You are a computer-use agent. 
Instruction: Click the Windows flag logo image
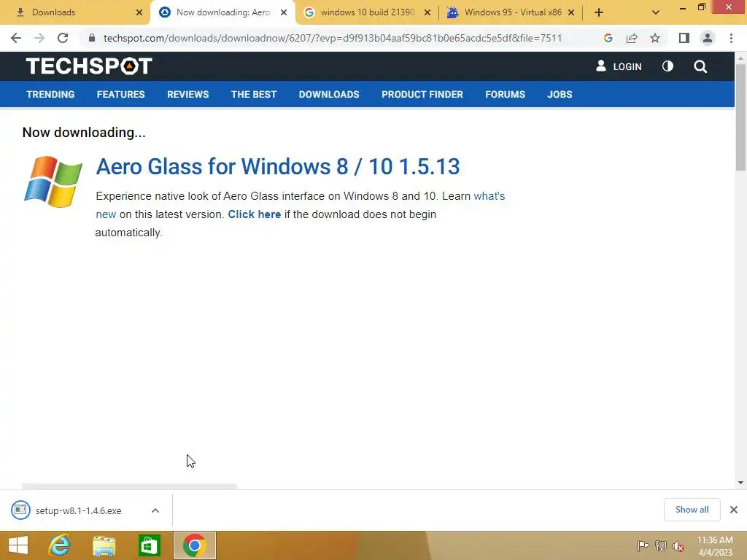click(x=53, y=182)
